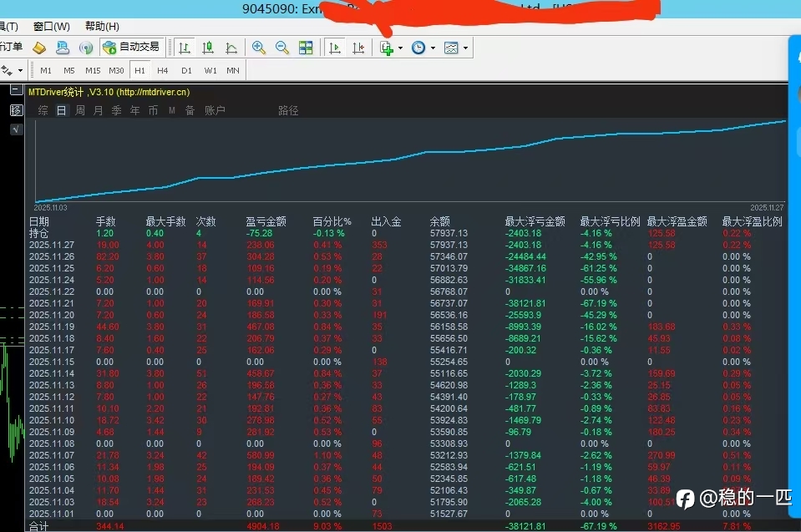Click max floating loss value -38121.81 on 2025.11.21
The height and width of the screenshot is (532, 801).
click(525, 303)
